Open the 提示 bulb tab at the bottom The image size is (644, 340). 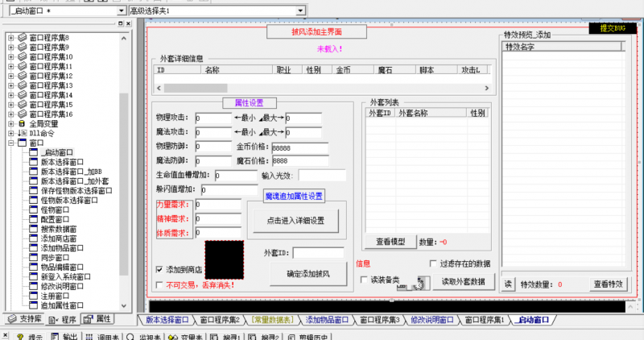click(30, 337)
